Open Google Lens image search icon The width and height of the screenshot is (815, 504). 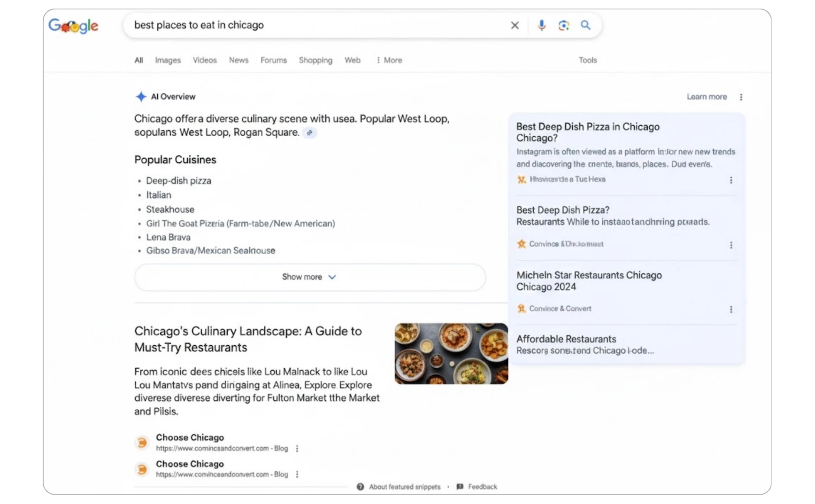tap(564, 25)
